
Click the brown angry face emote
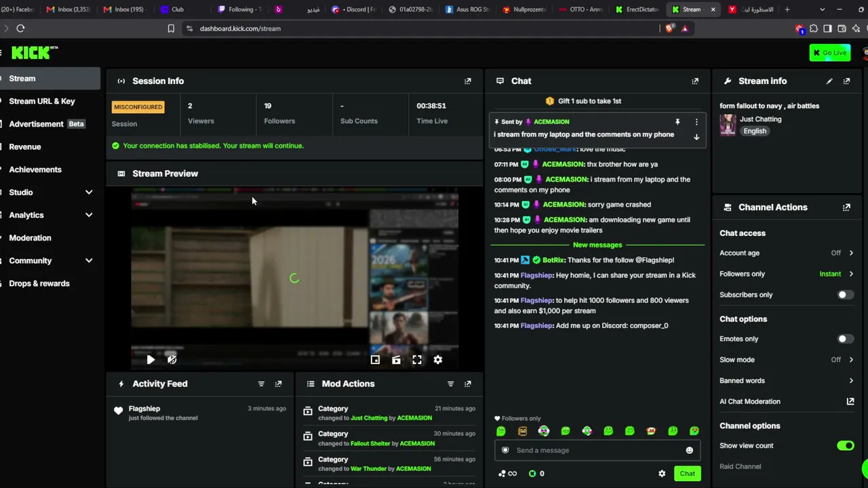(x=522, y=431)
